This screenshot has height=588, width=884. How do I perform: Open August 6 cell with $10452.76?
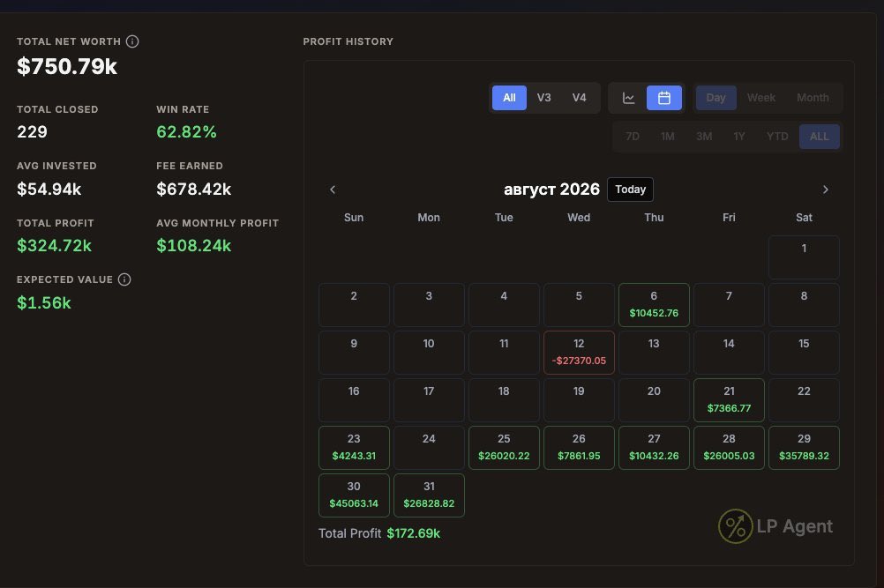(654, 305)
